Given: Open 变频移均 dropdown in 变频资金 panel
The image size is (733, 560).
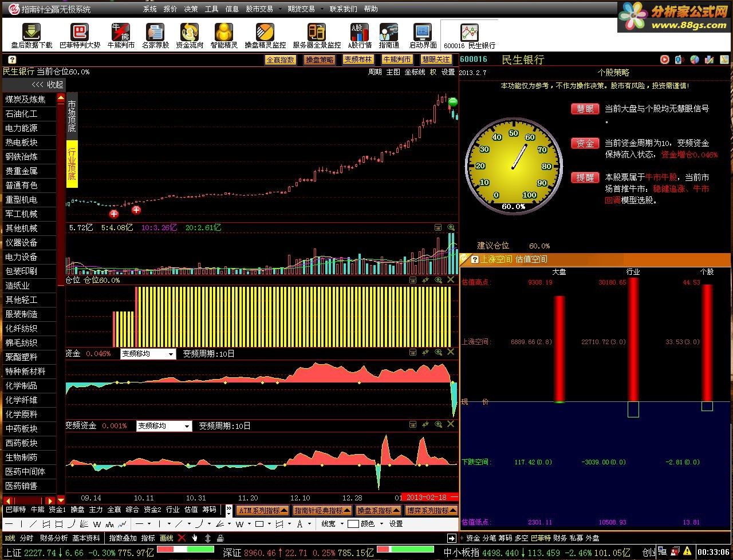Looking at the screenshot, I should [x=187, y=427].
